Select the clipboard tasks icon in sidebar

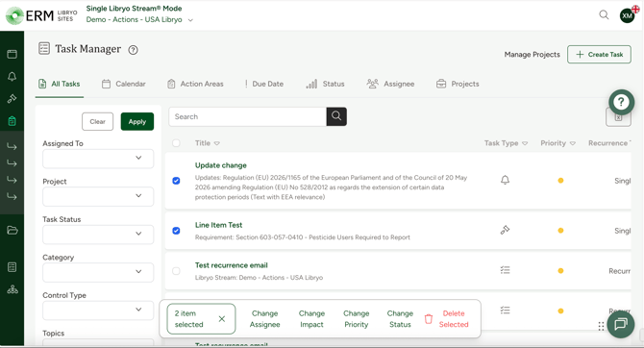tap(12, 121)
